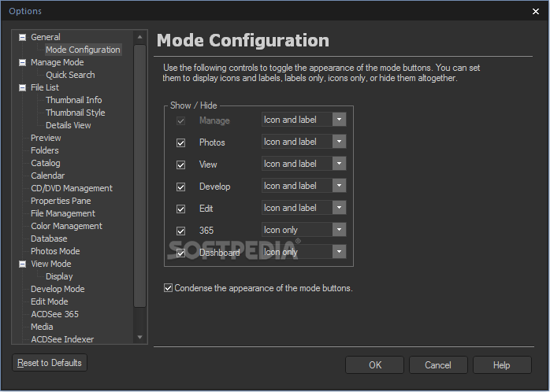
Task: Toggle Condense the appearance of mode buttons
Action: point(168,288)
